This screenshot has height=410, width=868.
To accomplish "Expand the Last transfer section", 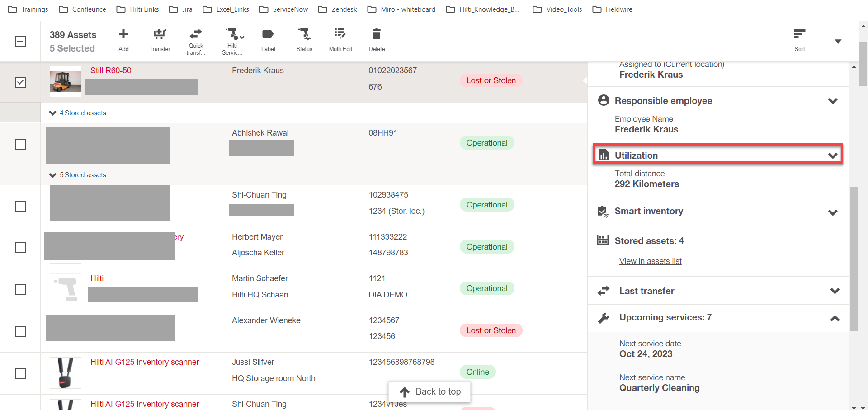I will [835, 291].
